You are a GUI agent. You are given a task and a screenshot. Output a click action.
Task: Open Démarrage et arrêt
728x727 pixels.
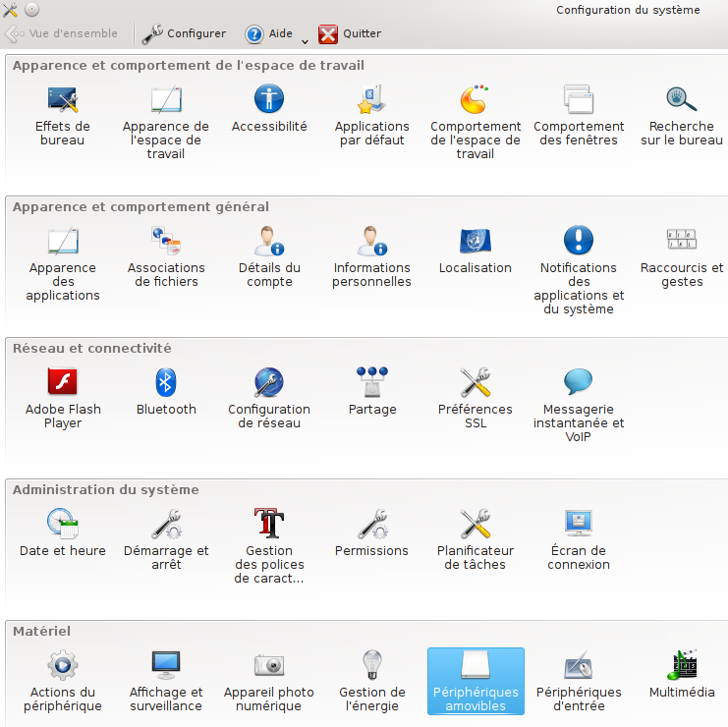(166, 541)
